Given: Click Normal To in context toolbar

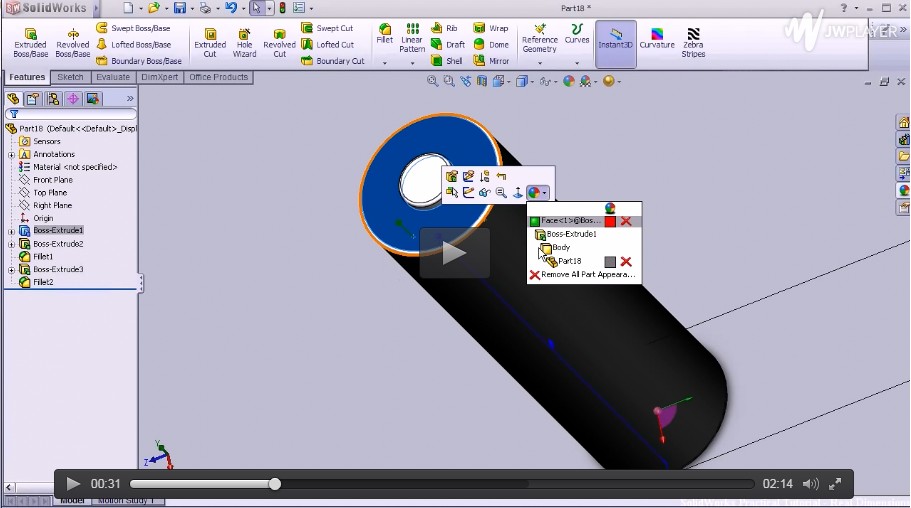Looking at the screenshot, I should point(518,192).
